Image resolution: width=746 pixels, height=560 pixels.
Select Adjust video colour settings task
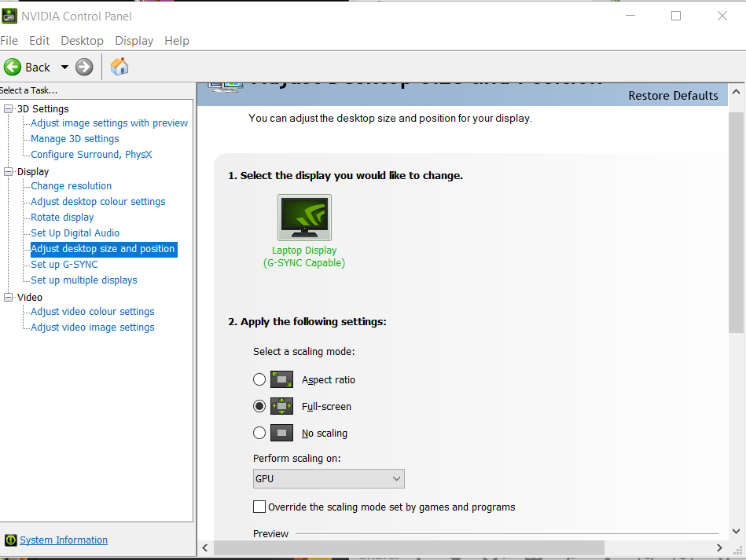[91, 311]
